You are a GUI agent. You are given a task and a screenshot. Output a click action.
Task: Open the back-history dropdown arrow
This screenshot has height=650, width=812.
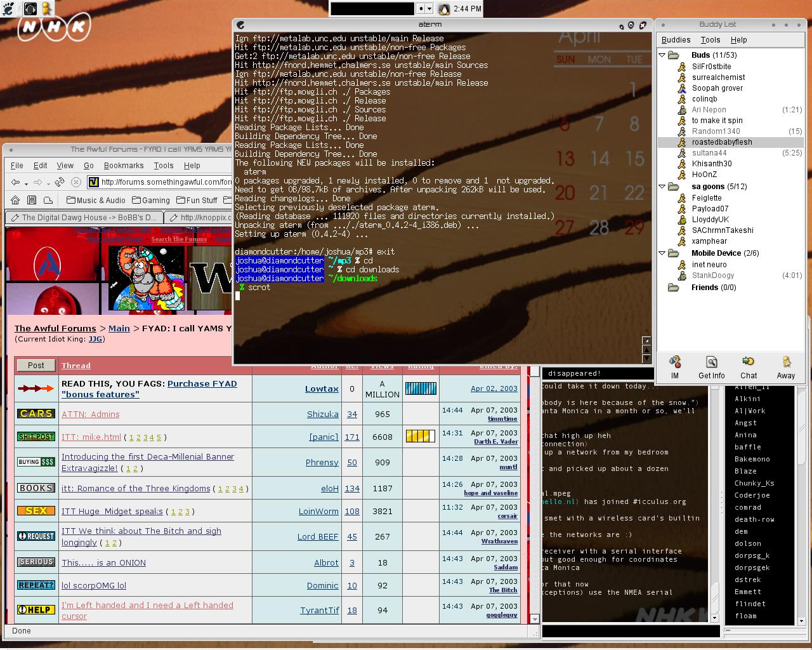click(26, 183)
